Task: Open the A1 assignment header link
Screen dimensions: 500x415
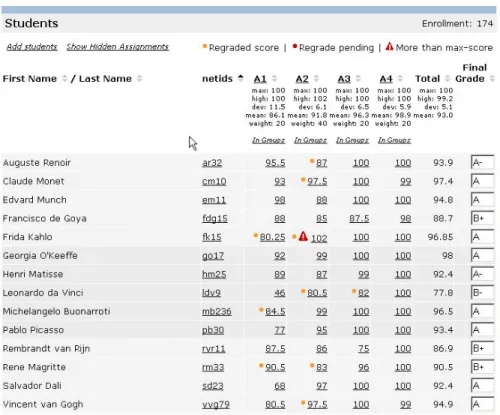Action: pyautogui.click(x=260, y=79)
